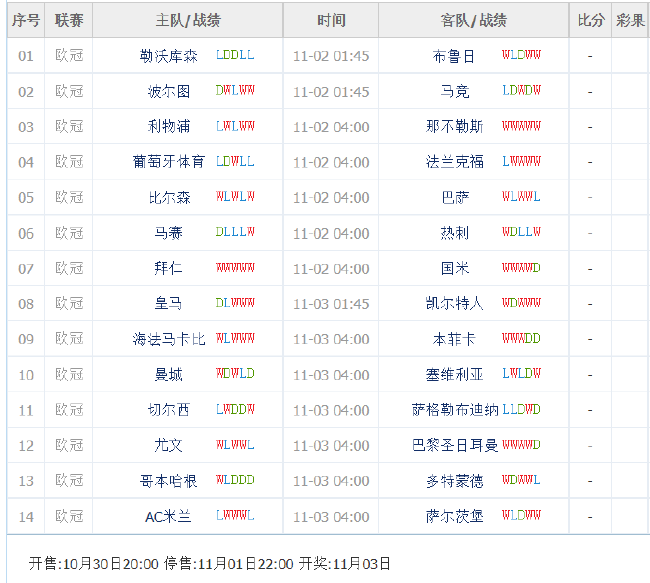Click the 联赛 column header
The width and height of the screenshot is (650, 583).
coord(69,20)
